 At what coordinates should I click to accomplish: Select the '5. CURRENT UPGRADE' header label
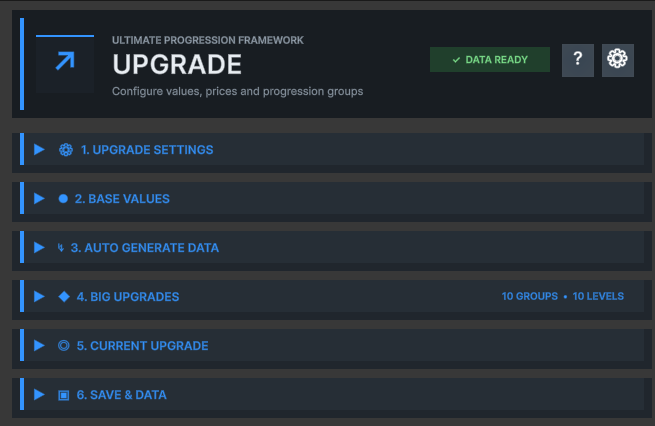142,346
